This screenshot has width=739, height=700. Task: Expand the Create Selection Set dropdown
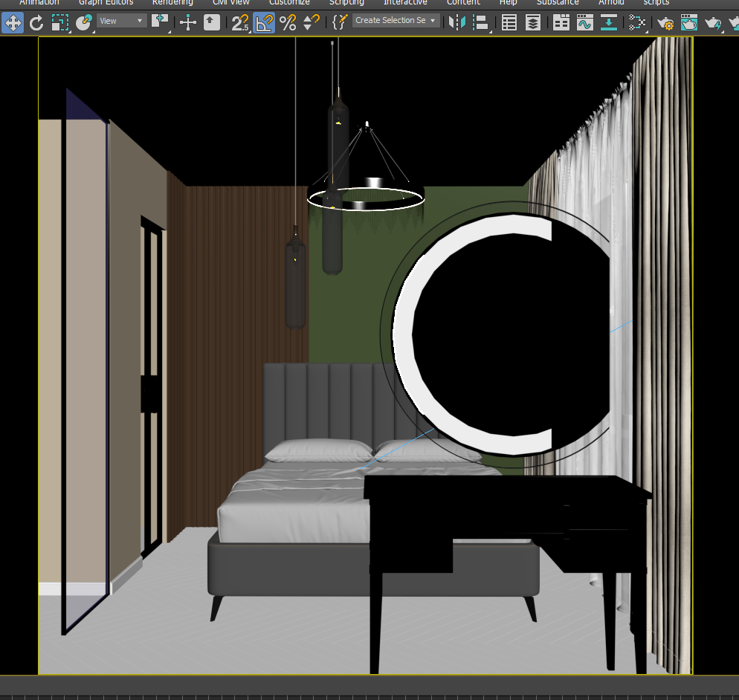tap(396, 20)
